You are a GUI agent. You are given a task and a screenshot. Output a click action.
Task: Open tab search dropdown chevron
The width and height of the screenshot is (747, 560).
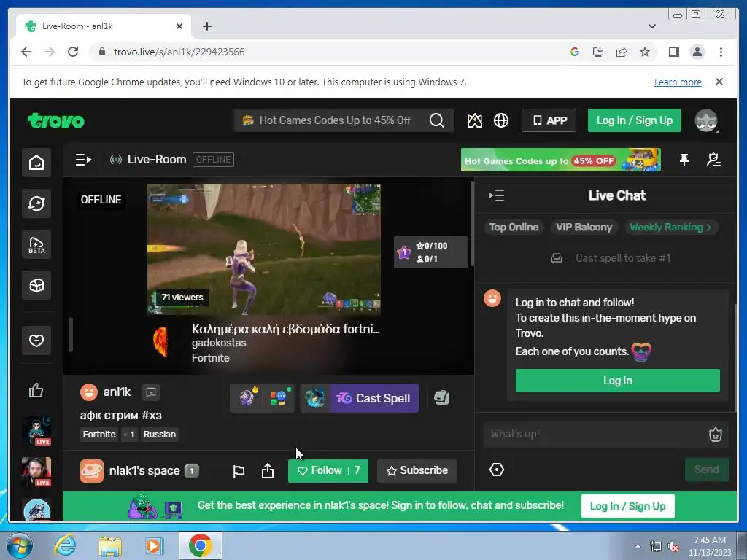[652, 26]
